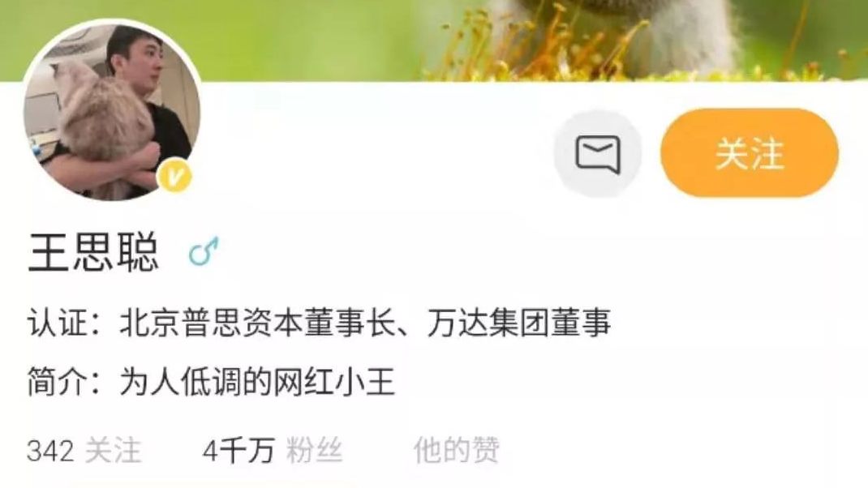Click the yellow V verification badge
Viewport: 868px width, 488px height.
tap(174, 177)
